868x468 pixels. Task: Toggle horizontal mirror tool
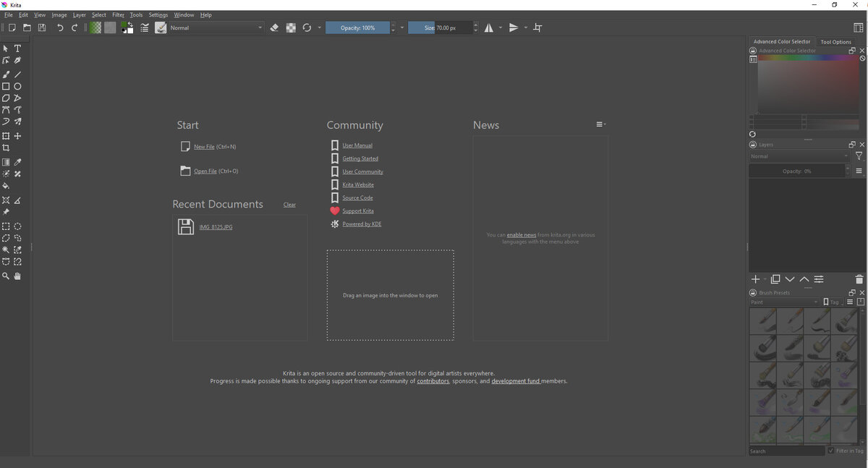[489, 27]
